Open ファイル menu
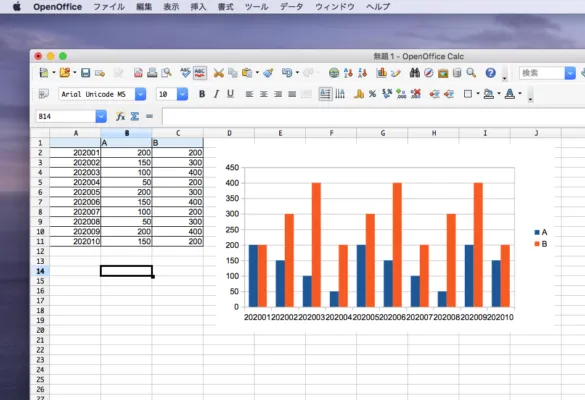 (x=109, y=6)
